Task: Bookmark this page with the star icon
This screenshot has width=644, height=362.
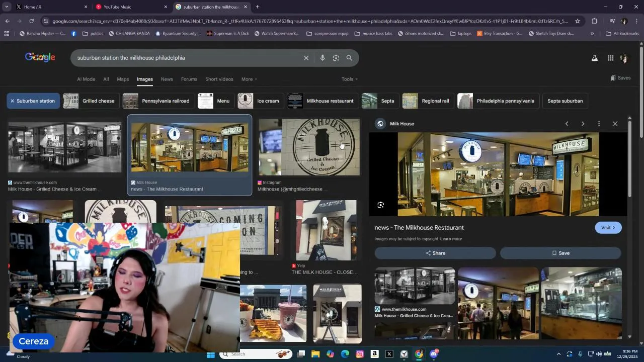Action: point(578,21)
